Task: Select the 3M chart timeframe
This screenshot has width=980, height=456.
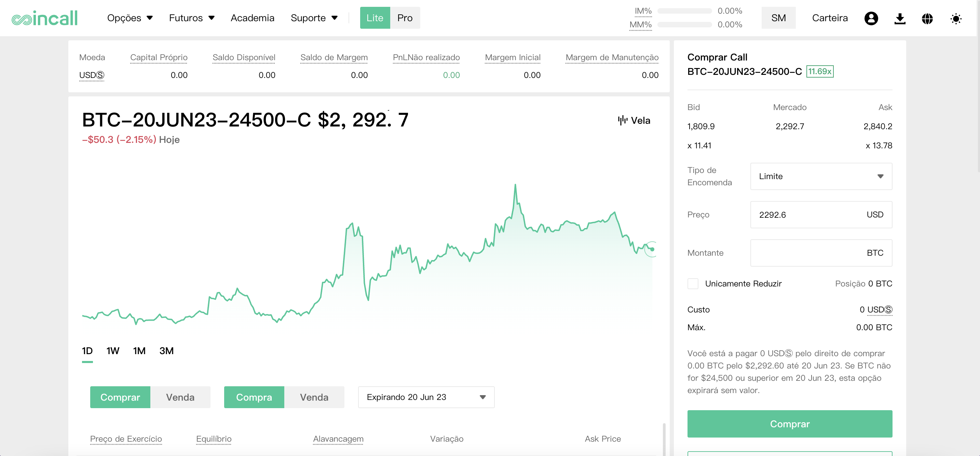Action: (166, 351)
